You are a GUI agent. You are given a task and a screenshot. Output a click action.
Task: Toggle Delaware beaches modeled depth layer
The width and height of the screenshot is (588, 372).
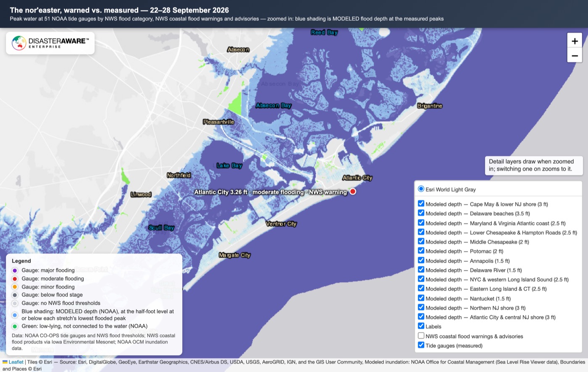pos(421,213)
